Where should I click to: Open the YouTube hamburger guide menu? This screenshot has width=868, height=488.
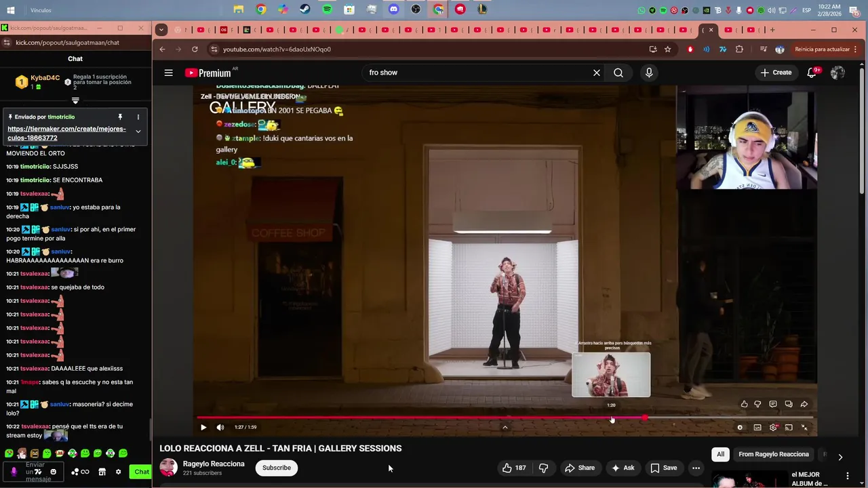click(x=168, y=73)
